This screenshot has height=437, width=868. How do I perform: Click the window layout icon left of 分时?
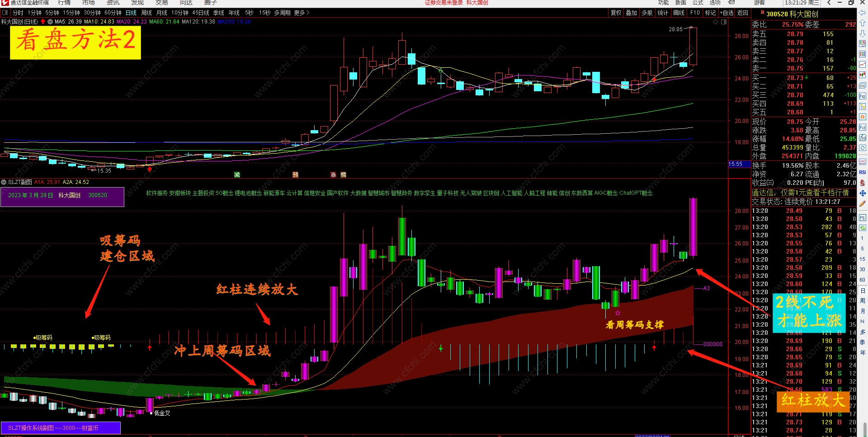pos(5,13)
